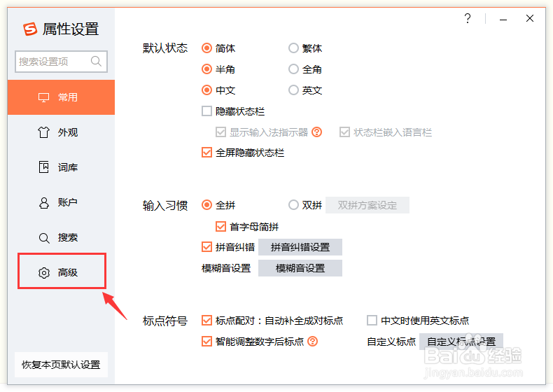Open the 高级 advanced settings tab
The image size is (553, 392).
pyautogui.click(x=61, y=272)
